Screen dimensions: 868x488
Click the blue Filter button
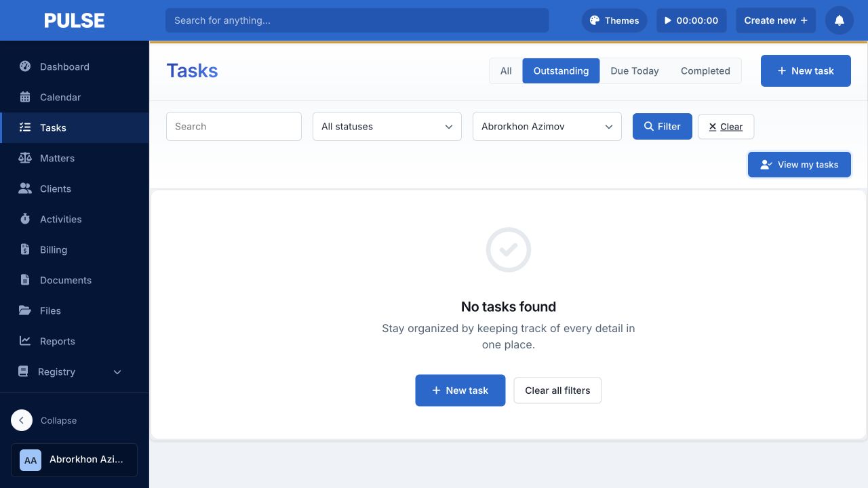(x=663, y=127)
